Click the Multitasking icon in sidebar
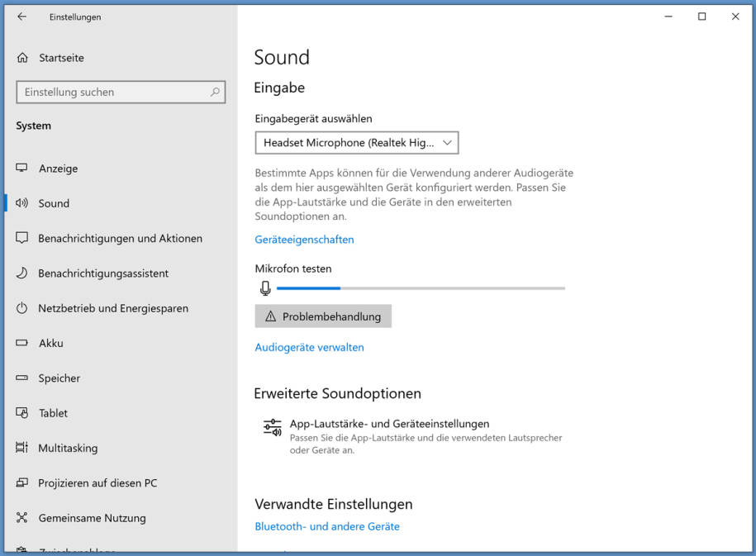The image size is (756, 556). [22, 448]
